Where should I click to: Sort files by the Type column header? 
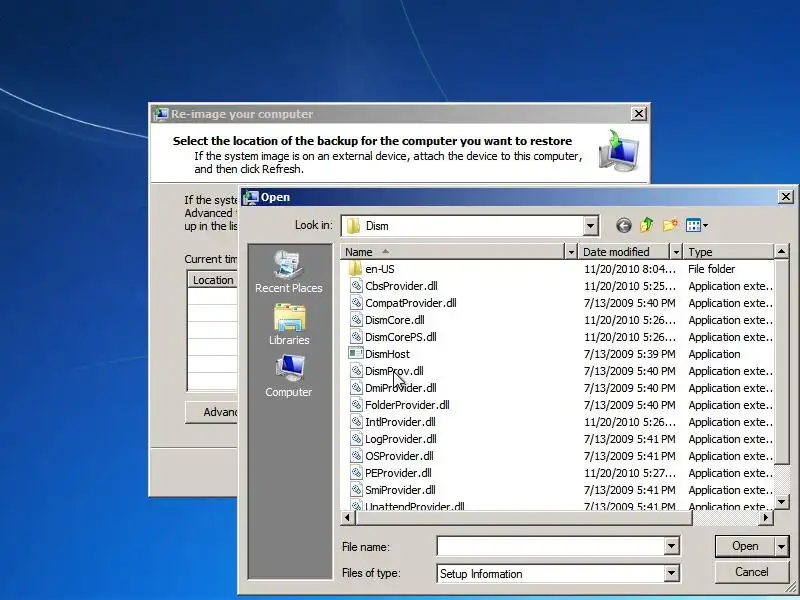coord(729,252)
